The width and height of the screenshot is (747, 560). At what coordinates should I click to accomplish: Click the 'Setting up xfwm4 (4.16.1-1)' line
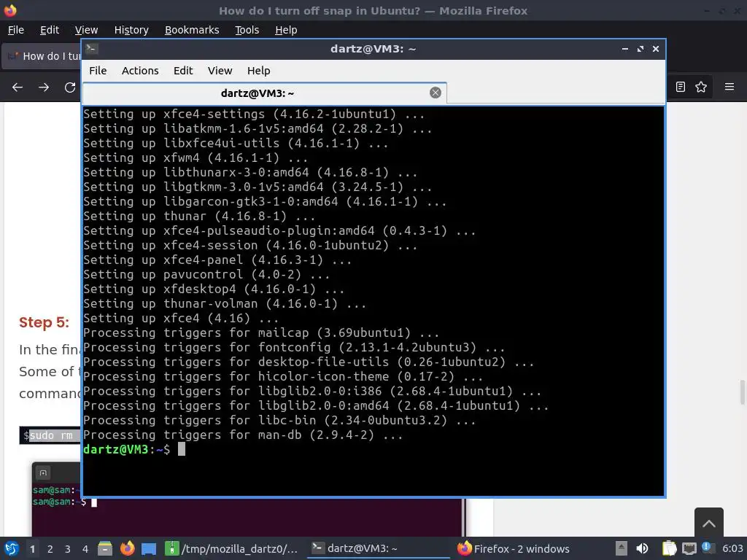tap(196, 157)
